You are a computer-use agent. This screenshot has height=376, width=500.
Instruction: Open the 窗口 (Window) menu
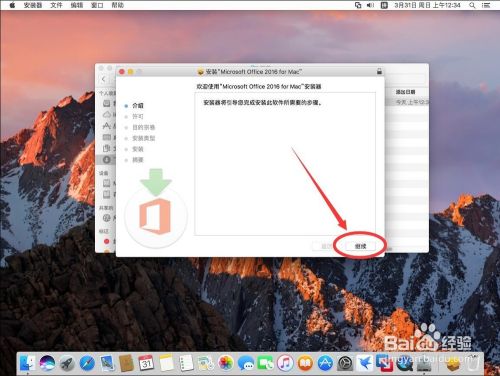(97, 5)
